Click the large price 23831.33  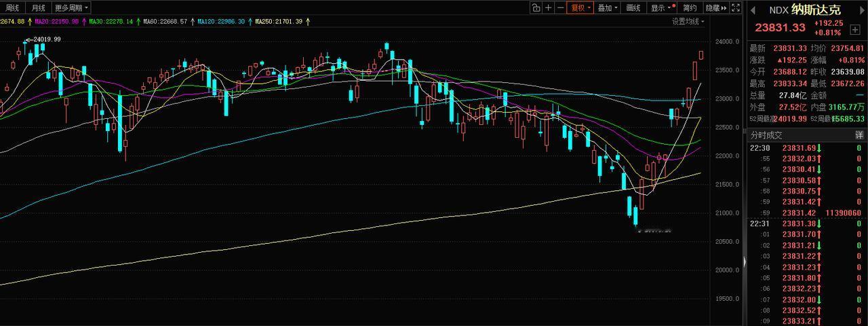781,28
